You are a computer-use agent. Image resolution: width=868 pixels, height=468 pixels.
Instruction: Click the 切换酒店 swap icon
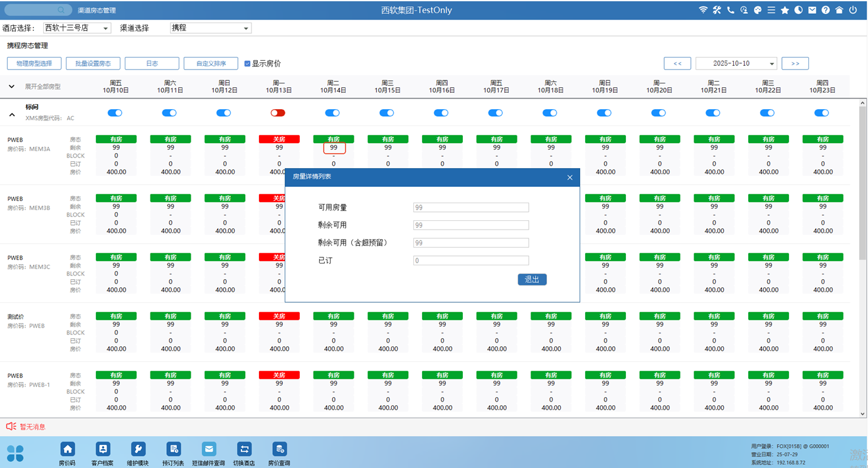[244, 449]
